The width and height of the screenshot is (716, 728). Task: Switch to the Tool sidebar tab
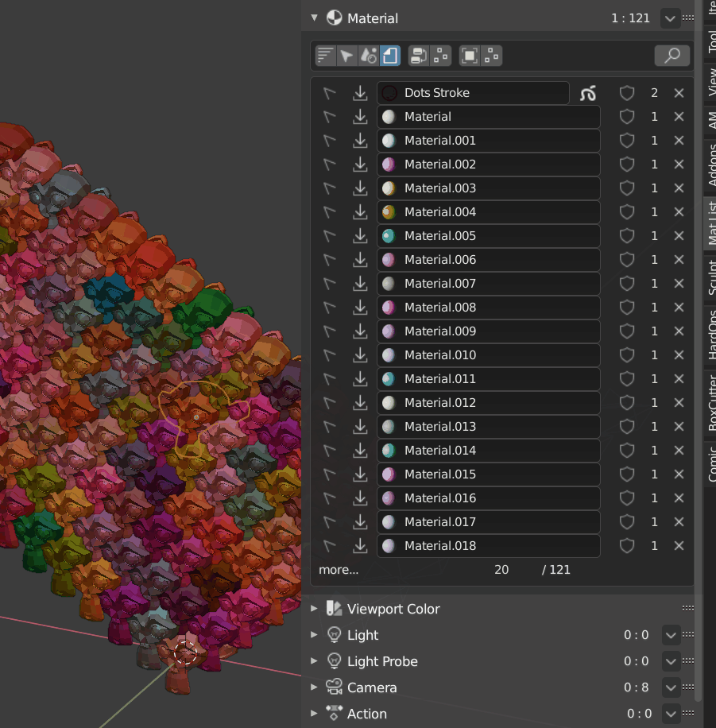(x=711, y=41)
